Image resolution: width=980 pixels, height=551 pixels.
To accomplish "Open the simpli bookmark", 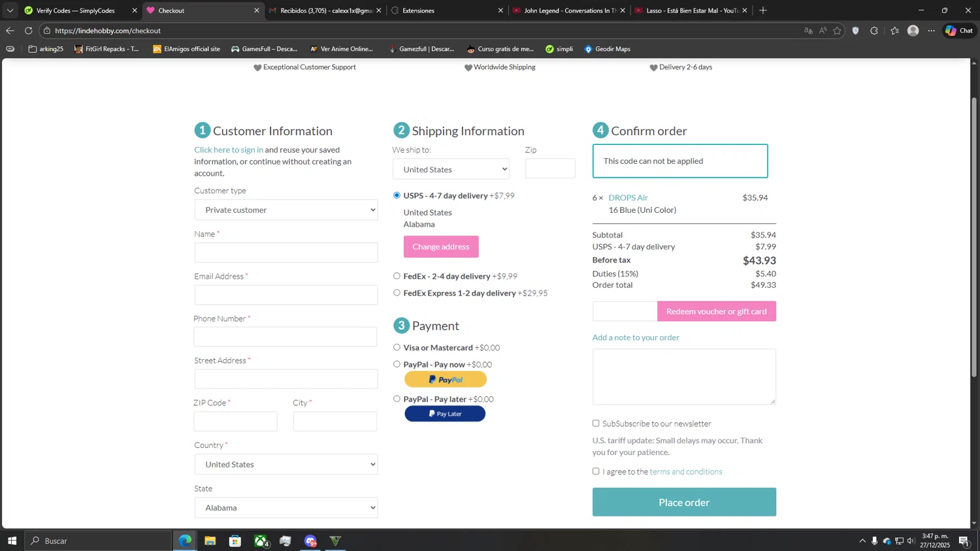I will pos(559,49).
